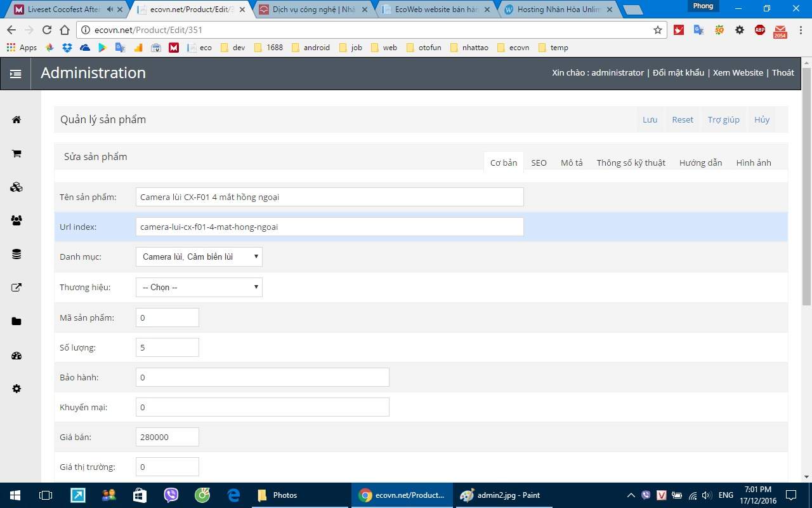
Task: Toggle the hamburger sidebar menu
Action: pos(15,74)
